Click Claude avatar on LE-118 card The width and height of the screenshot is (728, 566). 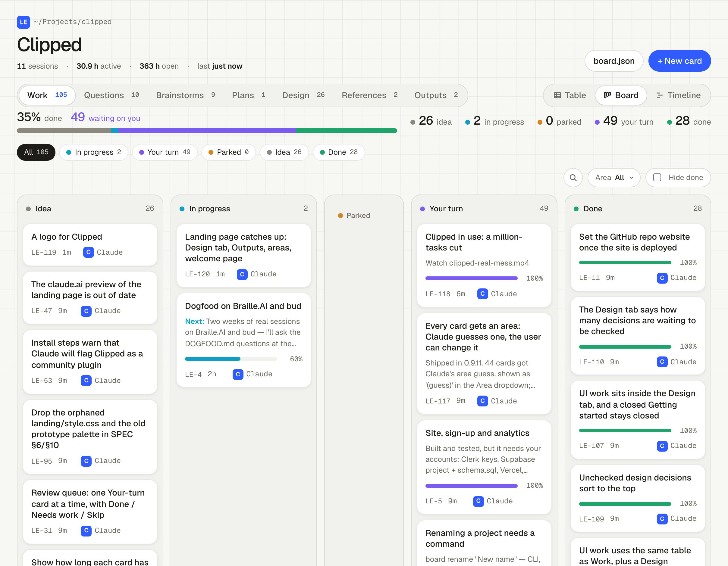482,294
